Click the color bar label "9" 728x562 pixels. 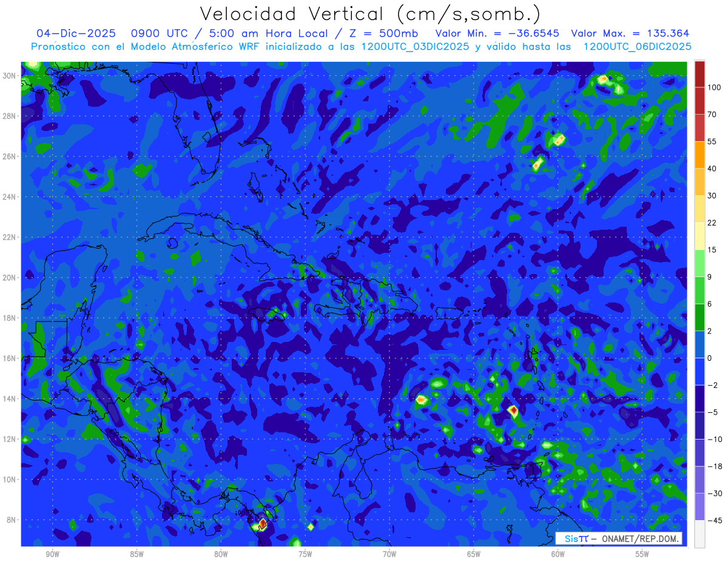click(710, 276)
